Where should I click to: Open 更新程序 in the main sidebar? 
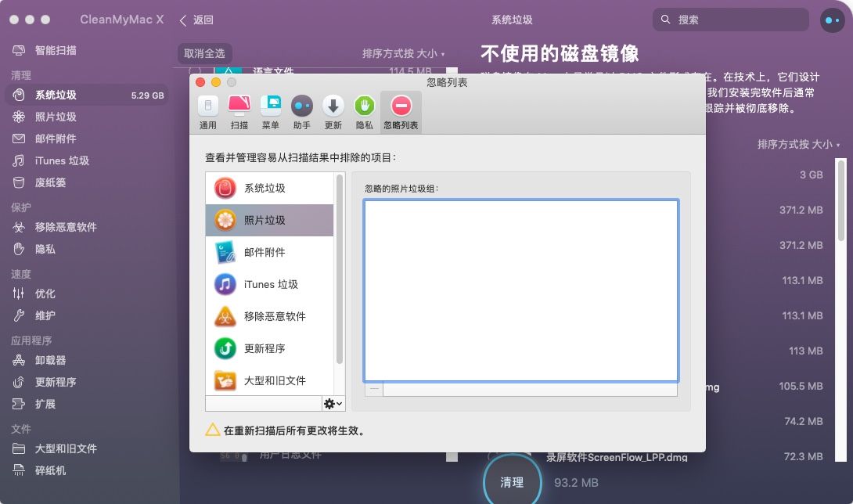[x=87, y=382]
